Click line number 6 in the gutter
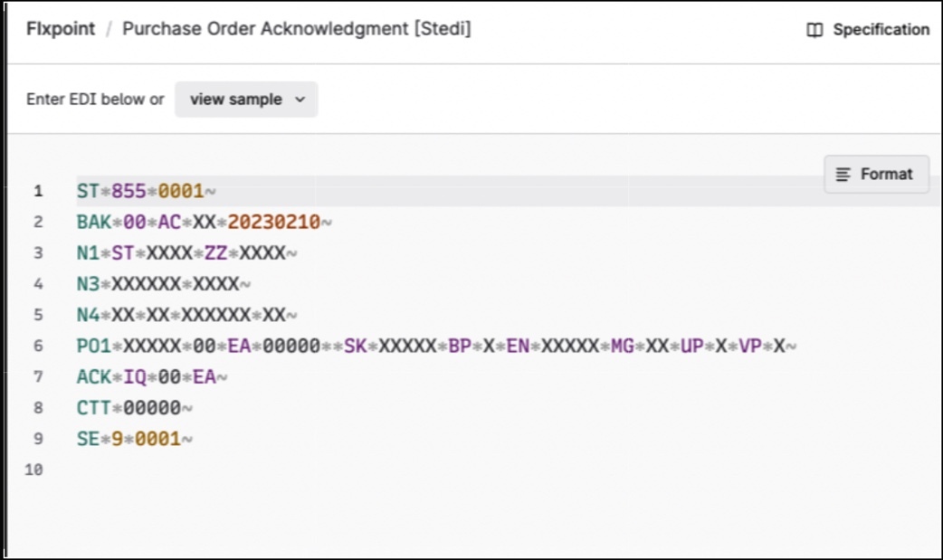Image resolution: width=943 pixels, height=560 pixels. pos(38,346)
